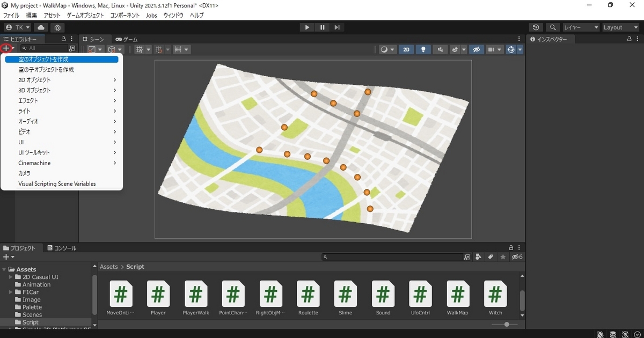
Task: Open the コンポーネント menu
Action: [x=125, y=16]
